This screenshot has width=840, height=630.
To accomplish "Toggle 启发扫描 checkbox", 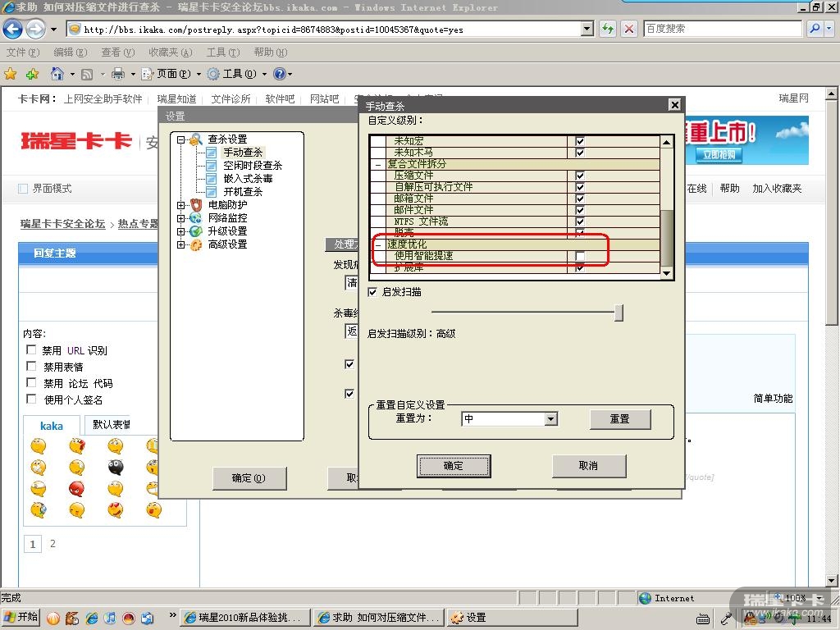I will coord(372,292).
